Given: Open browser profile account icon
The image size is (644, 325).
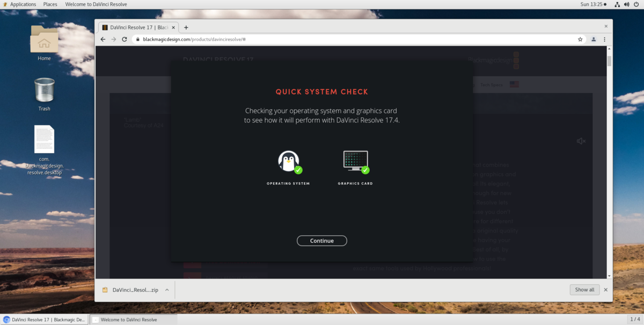Looking at the screenshot, I should [594, 39].
